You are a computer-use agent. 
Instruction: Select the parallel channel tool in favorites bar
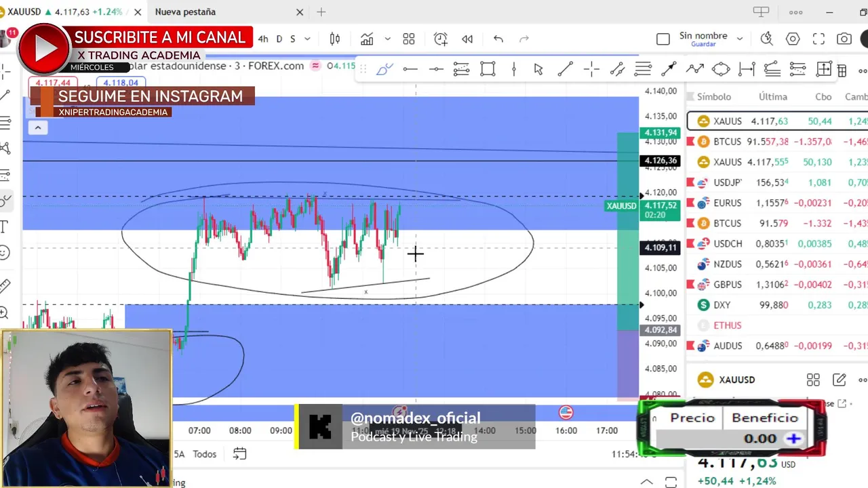617,69
